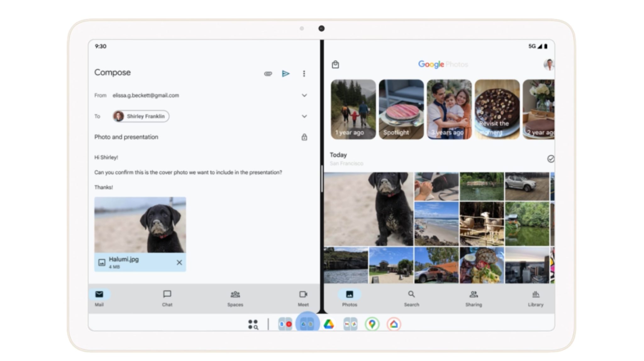
Task: Open the account profile avatar in Photos
Action: [549, 65]
